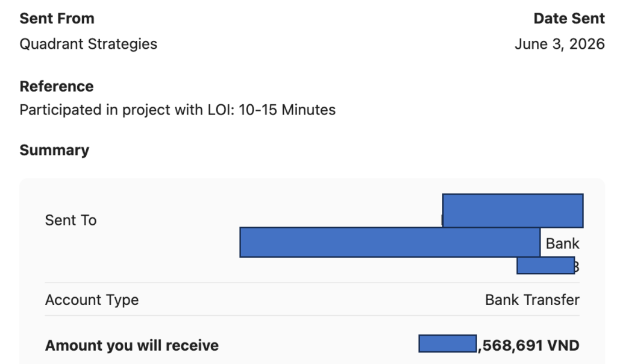617x364 pixels.
Task: Click the redacted box before the amount
Action: 448,344
